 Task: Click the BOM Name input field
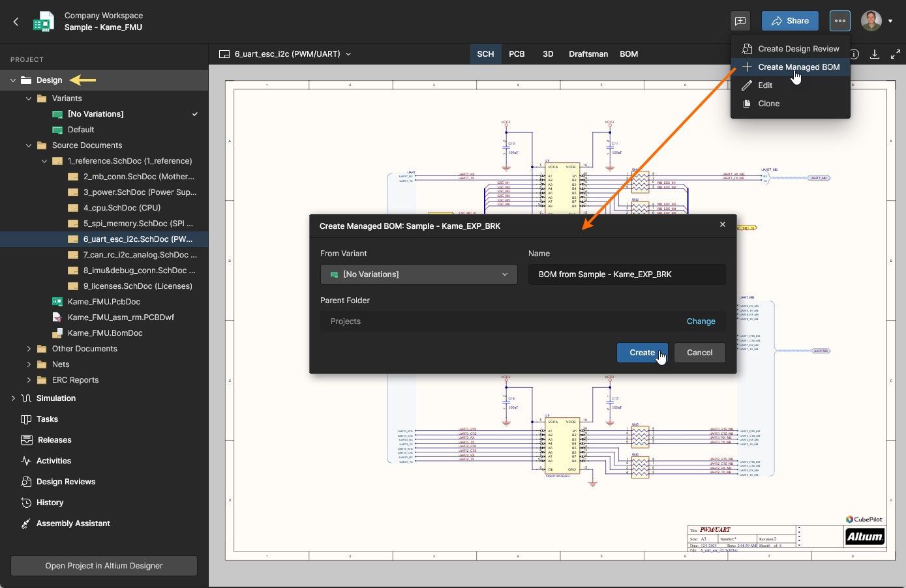point(626,274)
